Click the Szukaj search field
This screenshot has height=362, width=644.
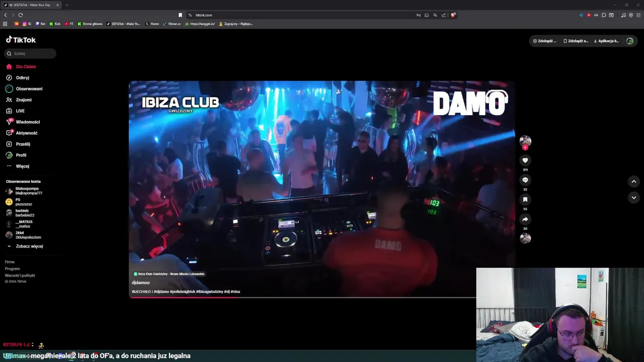click(31, 53)
